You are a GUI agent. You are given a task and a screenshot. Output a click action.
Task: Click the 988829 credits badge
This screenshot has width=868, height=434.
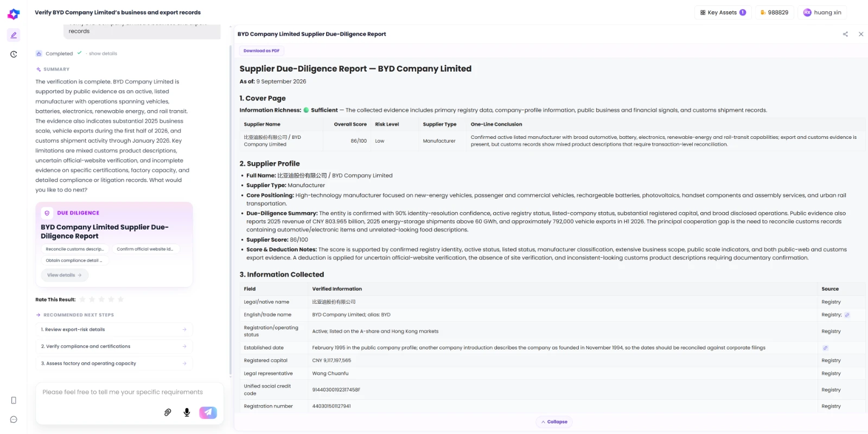tap(775, 12)
